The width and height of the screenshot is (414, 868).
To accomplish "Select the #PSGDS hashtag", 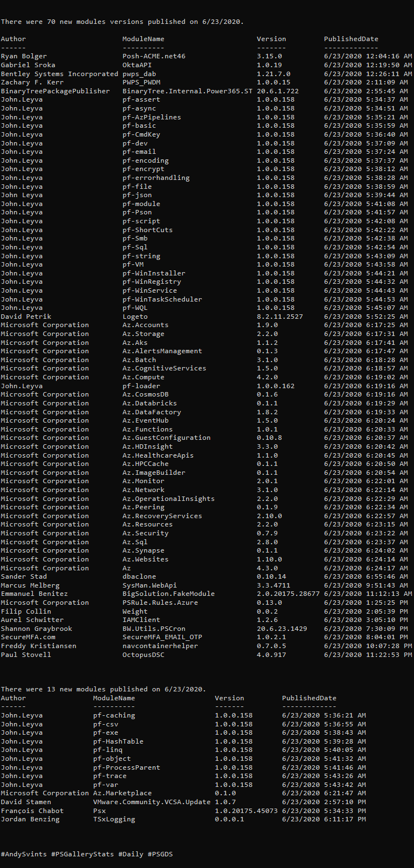I will pyautogui.click(x=161, y=854).
